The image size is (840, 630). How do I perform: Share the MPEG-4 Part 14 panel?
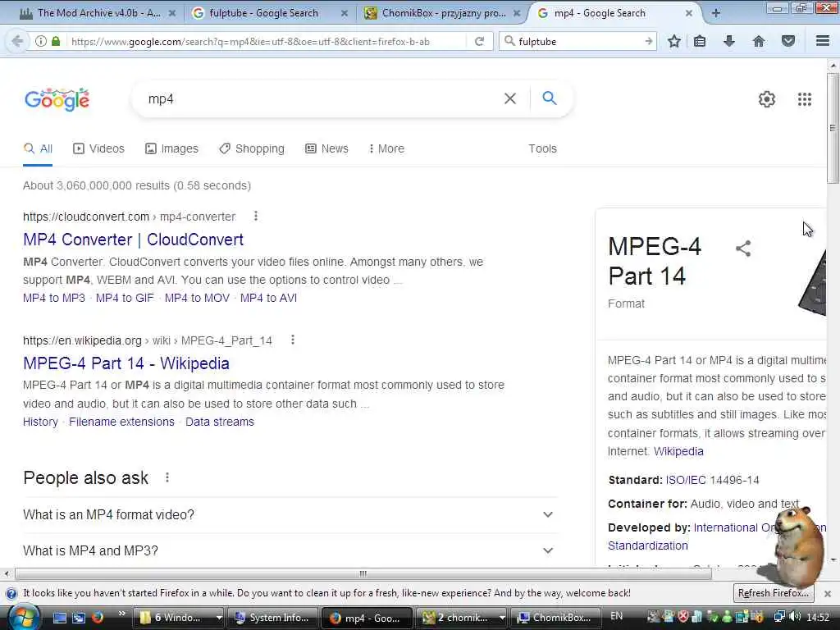pos(743,248)
